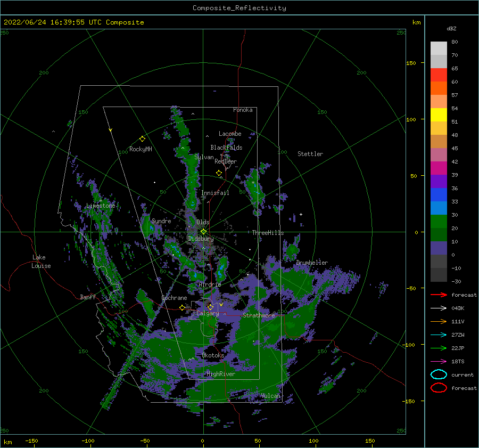Click the white 04DK arrow icon

tap(439, 308)
